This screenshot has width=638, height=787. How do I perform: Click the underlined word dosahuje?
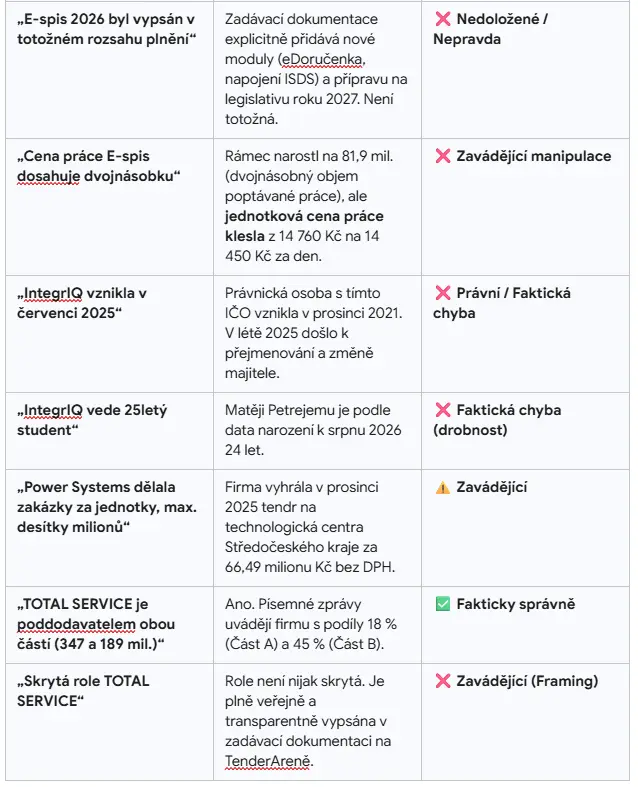coord(48,176)
